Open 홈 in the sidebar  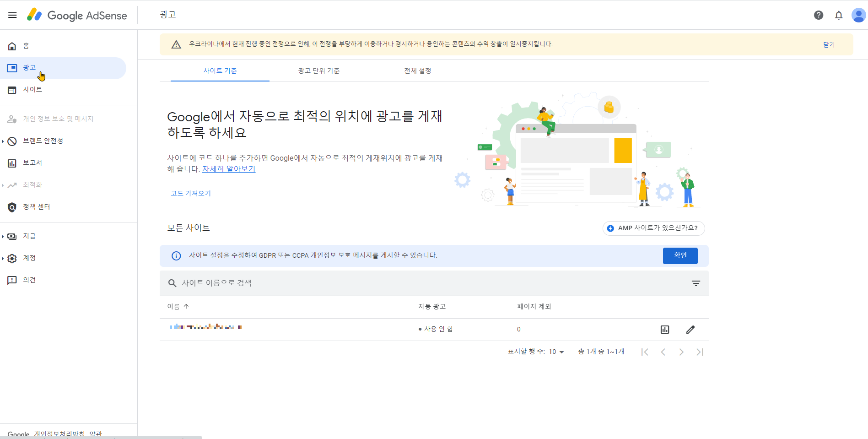(63, 46)
